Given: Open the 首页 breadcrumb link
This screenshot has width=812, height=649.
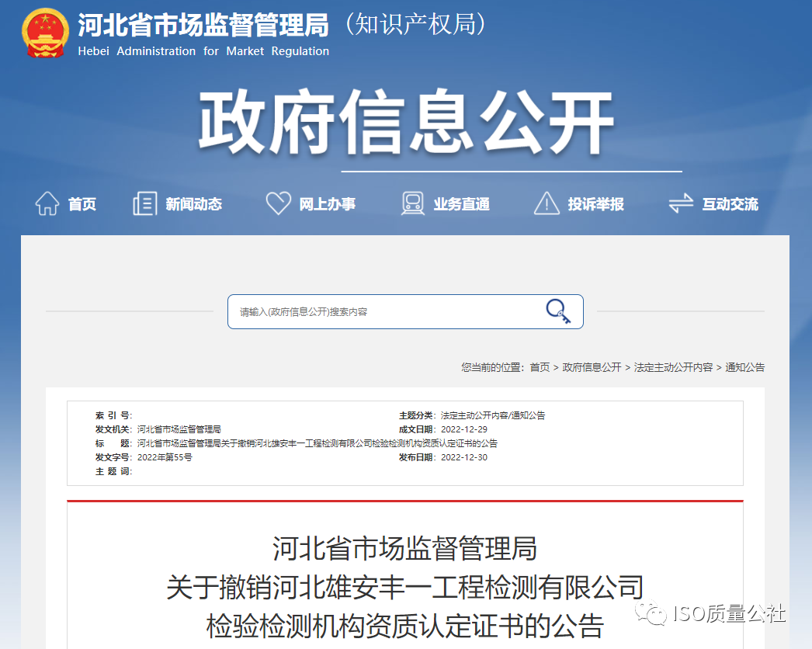Looking at the screenshot, I should click(539, 367).
